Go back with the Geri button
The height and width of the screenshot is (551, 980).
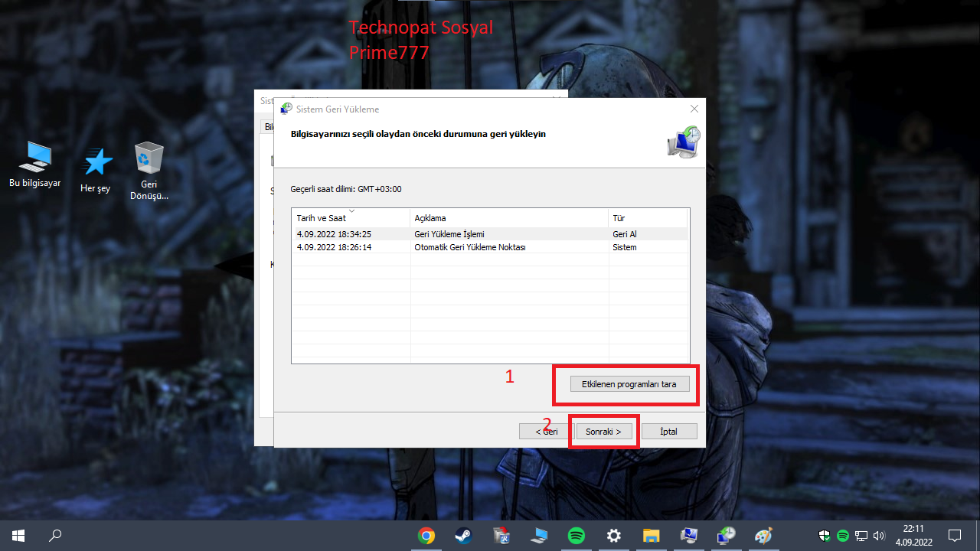click(546, 432)
